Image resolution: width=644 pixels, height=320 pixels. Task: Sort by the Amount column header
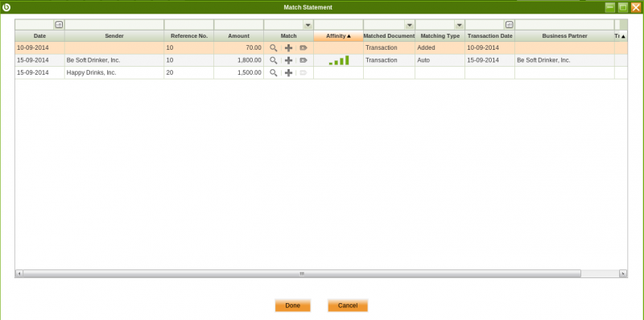(x=238, y=36)
